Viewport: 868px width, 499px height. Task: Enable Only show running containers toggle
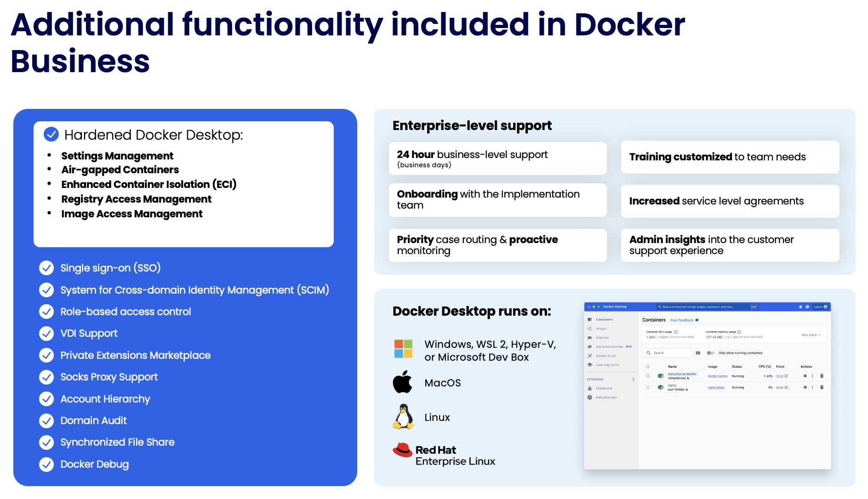(711, 353)
